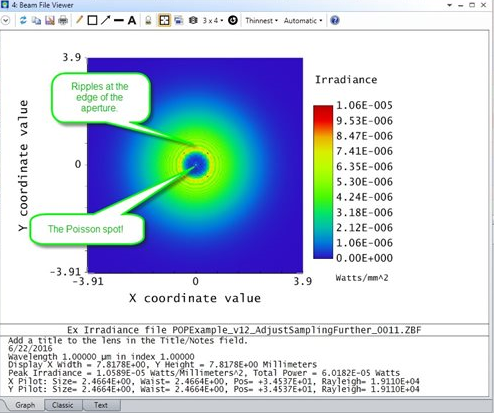Select the rectangle annotation tool

pyautogui.click(x=92, y=21)
